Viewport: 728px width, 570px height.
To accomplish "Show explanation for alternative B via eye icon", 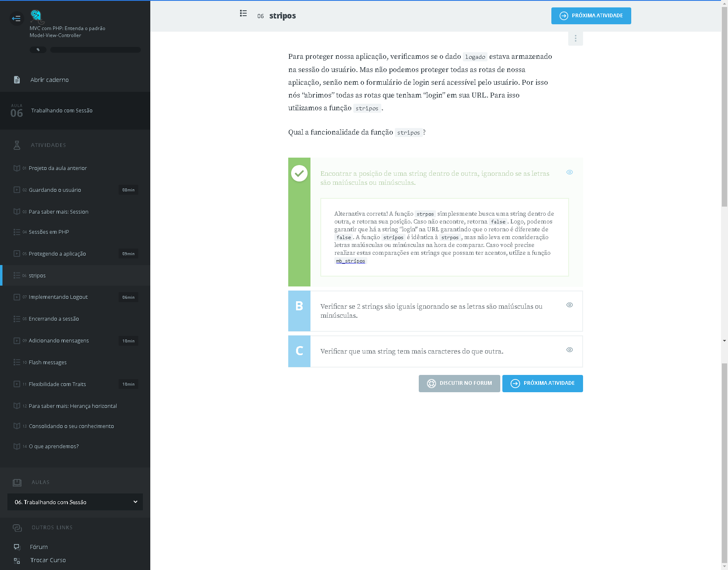I will [569, 305].
